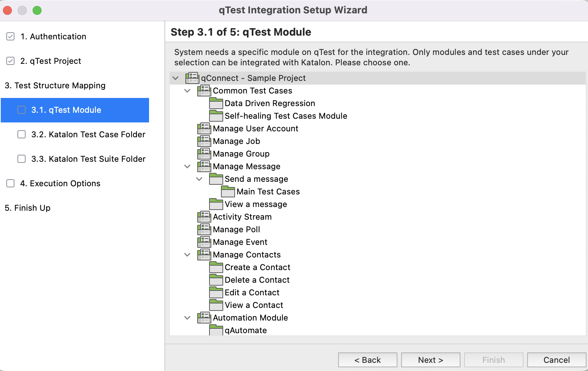Click the Common Test Cases module icon
588x371 pixels.
coord(204,91)
